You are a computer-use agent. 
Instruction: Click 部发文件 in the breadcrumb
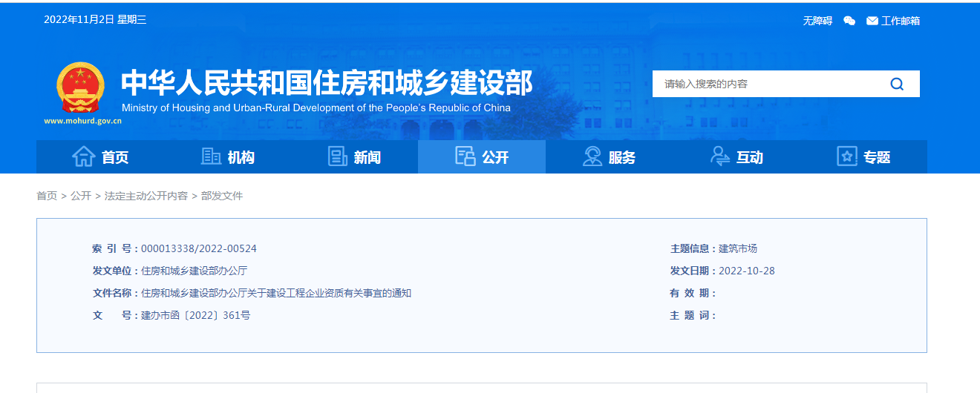pyautogui.click(x=222, y=196)
